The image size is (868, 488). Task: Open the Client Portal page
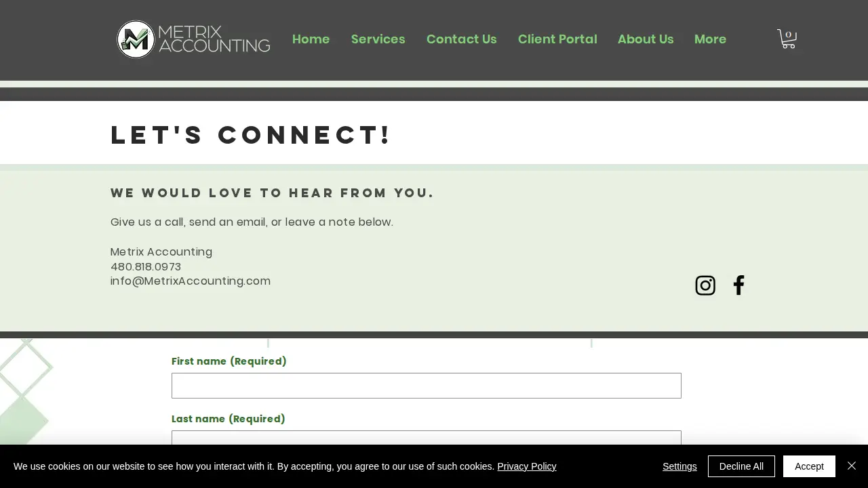tap(557, 39)
